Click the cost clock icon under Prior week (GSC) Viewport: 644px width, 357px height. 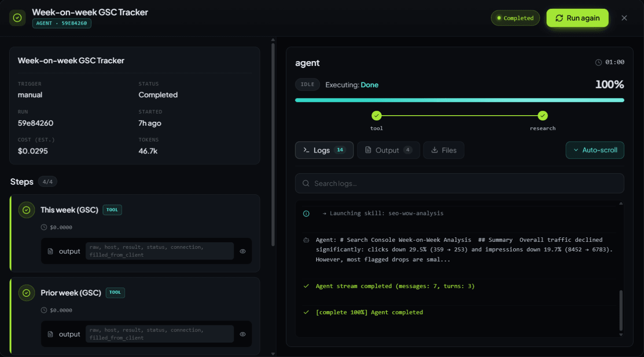(x=44, y=310)
